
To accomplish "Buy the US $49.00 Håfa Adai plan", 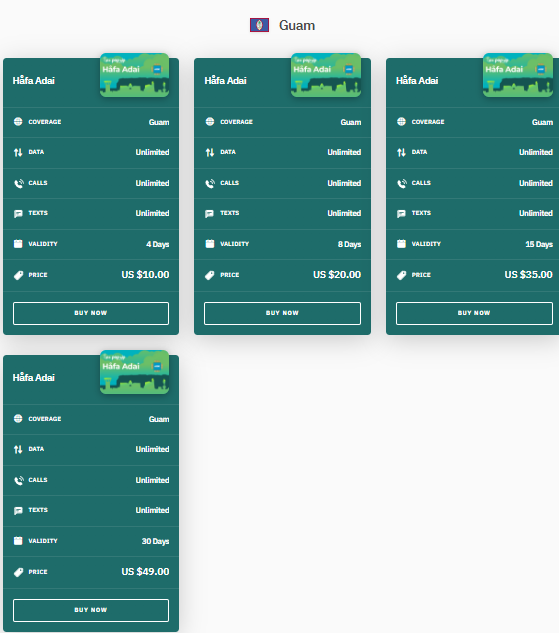I will [x=91, y=610].
